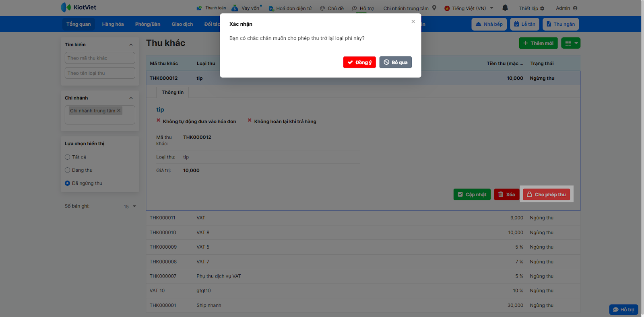Select row VAT 10 gtgt10
644x317 pixels.
(363, 290)
